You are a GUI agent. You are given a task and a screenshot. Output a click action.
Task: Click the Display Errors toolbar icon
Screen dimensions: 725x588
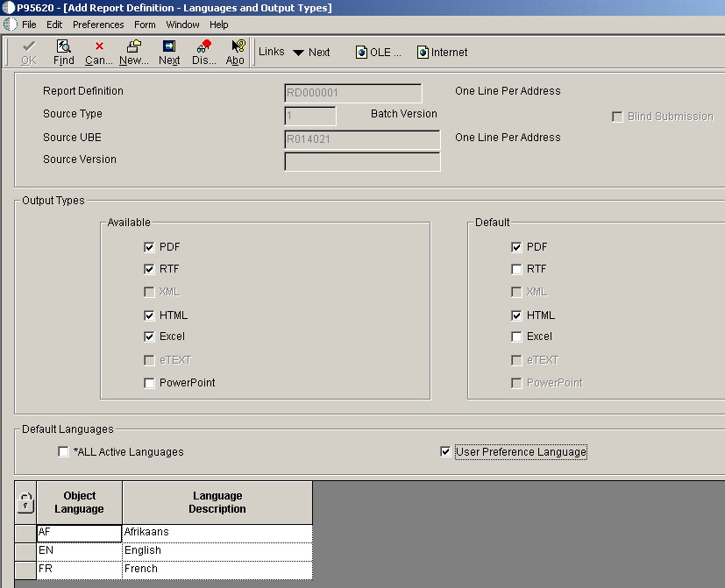[204, 46]
